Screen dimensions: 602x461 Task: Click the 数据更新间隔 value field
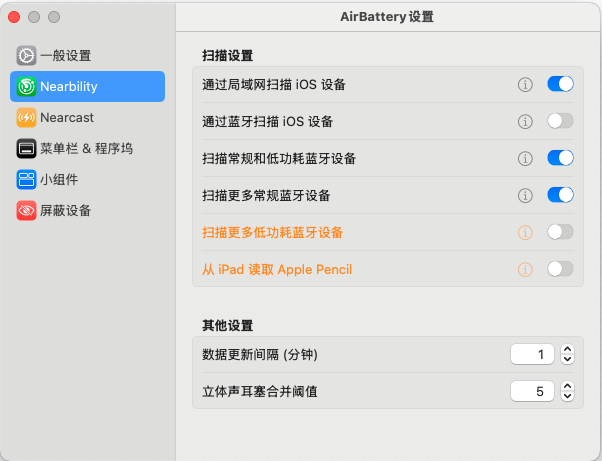click(532, 354)
